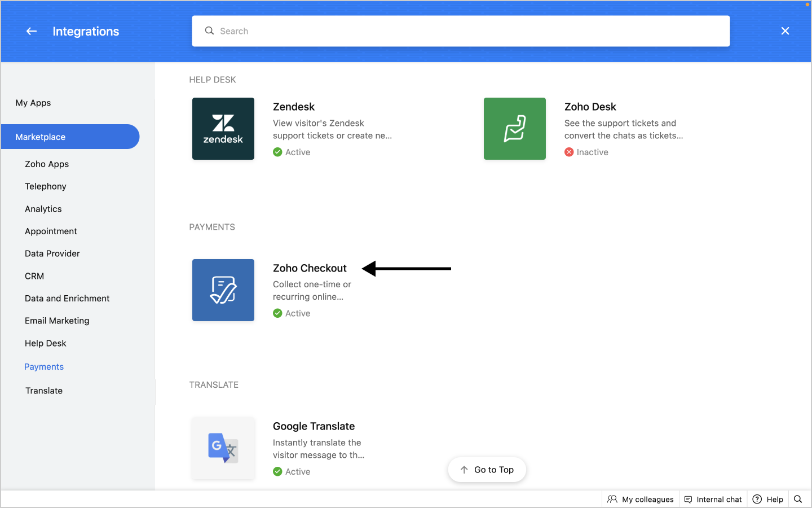Open the Zoho Desk green logo tile
The height and width of the screenshot is (508, 812).
(x=515, y=129)
